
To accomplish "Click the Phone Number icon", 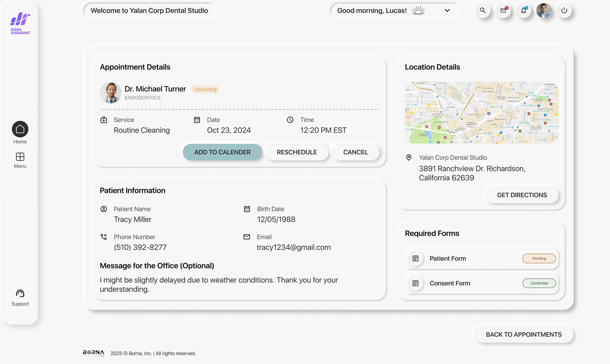I will point(104,237).
